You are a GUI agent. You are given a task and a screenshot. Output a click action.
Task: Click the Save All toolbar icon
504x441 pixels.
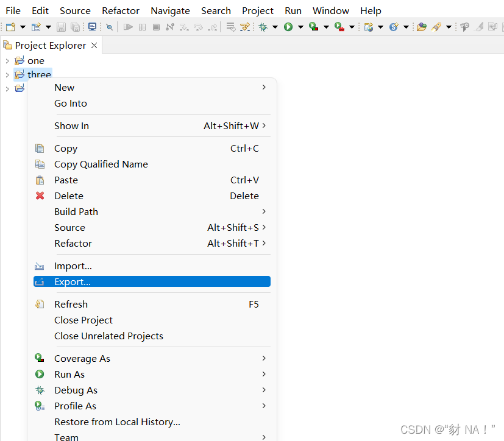[74, 27]
